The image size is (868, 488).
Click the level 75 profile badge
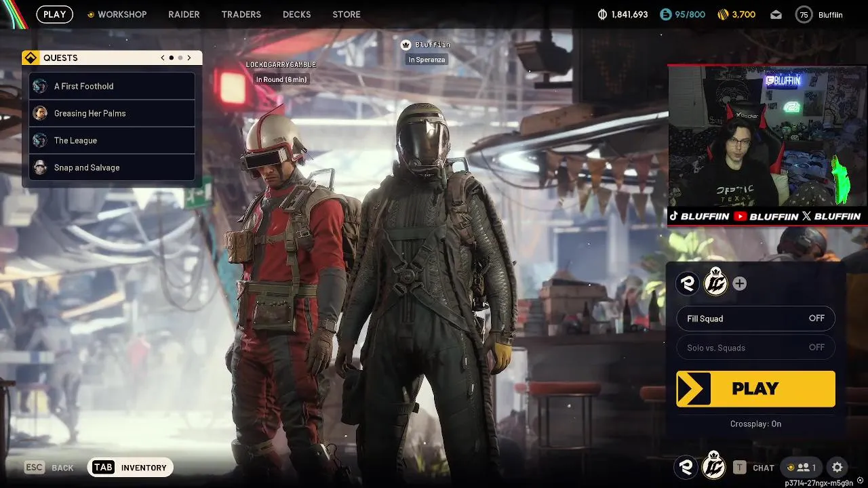(804, 15)
